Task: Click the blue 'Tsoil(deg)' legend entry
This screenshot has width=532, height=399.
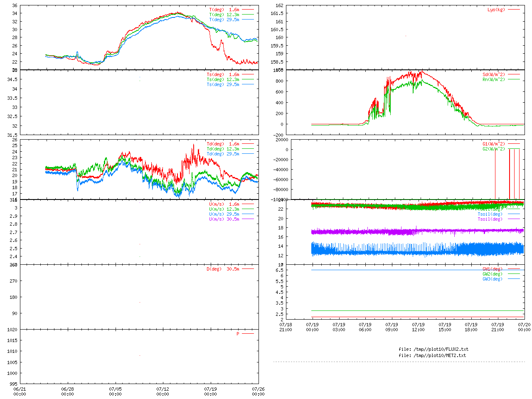Action: [x=498, y=214]
